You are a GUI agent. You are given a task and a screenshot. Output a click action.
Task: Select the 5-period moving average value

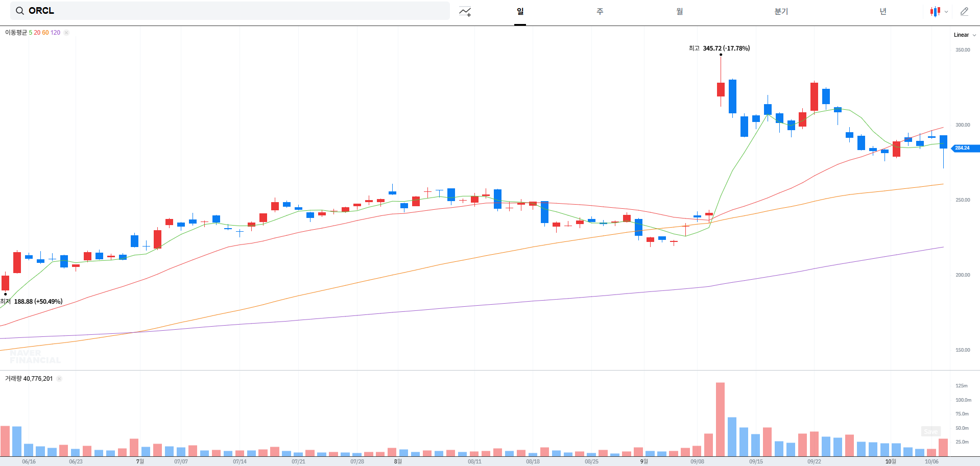tap(31, 33)
